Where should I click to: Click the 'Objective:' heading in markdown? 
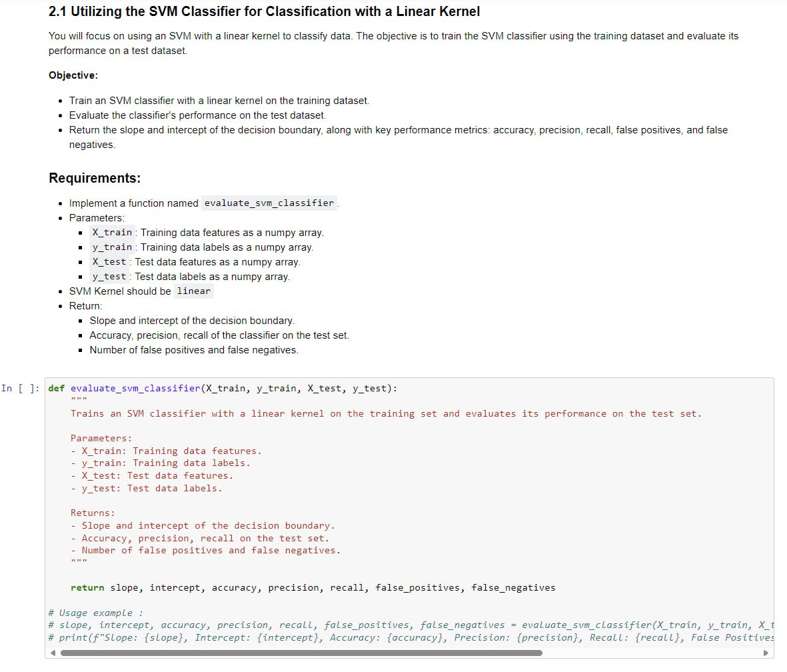pos(73,75)
